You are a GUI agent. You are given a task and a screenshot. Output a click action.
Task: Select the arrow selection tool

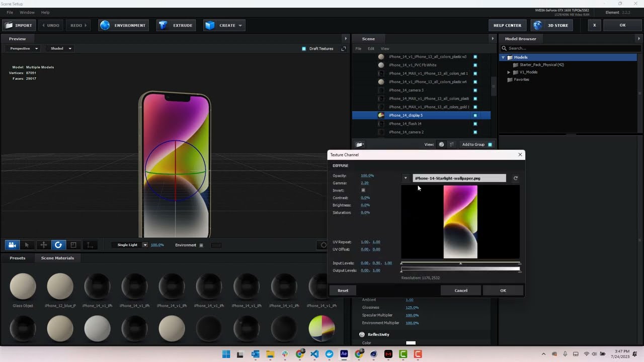tap(27, 245)
